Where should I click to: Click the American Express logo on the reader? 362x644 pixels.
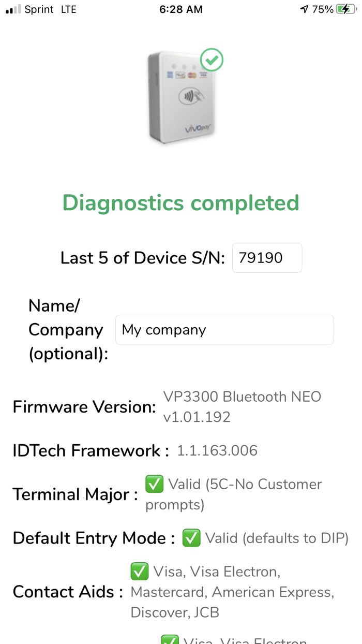tap(170, 74)
